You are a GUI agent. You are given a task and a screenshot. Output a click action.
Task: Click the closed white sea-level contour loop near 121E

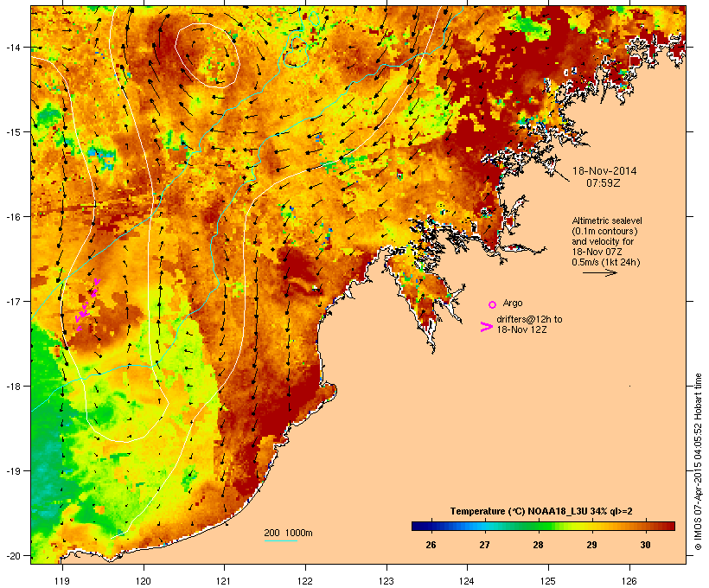(x=208, y=55)
